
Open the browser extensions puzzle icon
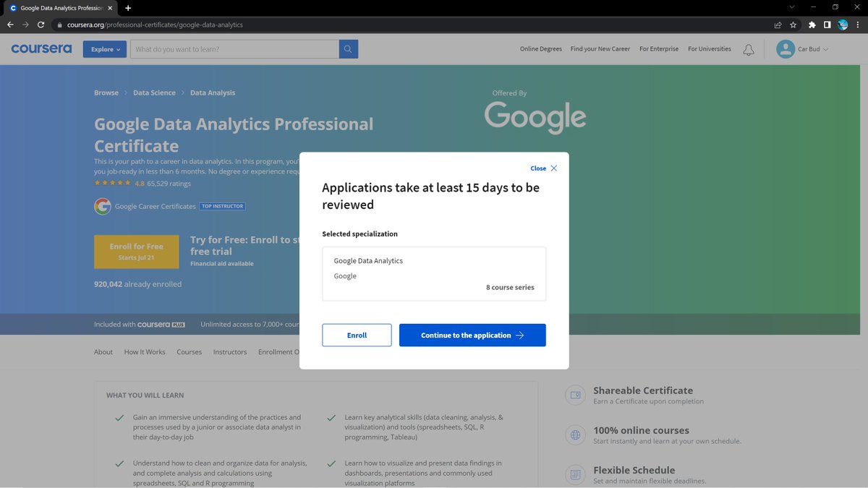click(811, 24)
